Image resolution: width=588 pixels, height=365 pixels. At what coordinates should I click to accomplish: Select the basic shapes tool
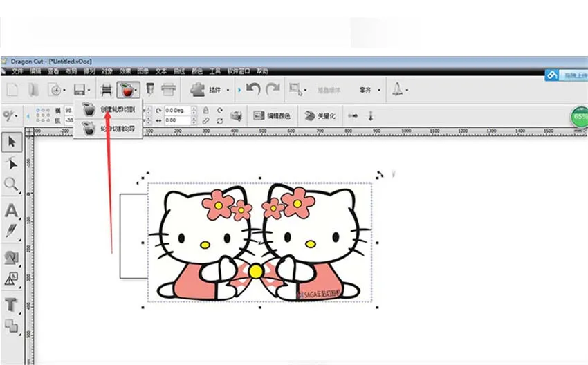point(11,257)
